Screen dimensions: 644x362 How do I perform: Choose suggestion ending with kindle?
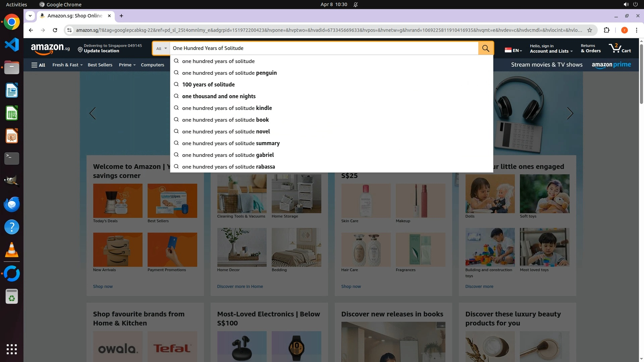[x=227, y=108]
